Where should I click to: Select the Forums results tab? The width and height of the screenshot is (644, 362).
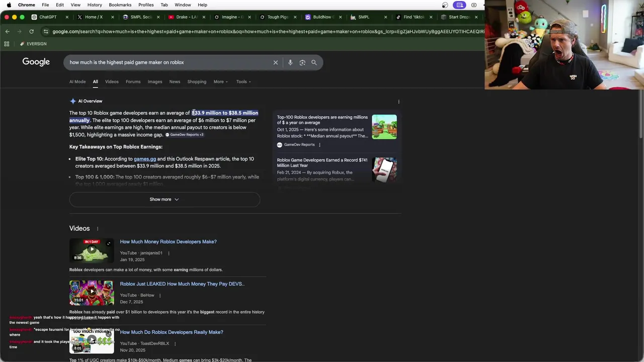click(133, 81)
